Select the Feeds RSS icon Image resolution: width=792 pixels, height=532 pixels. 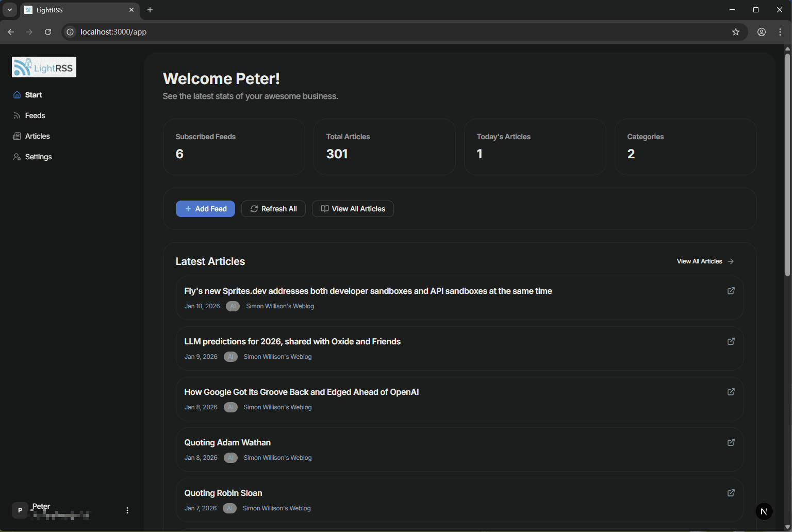pos(17,115)
